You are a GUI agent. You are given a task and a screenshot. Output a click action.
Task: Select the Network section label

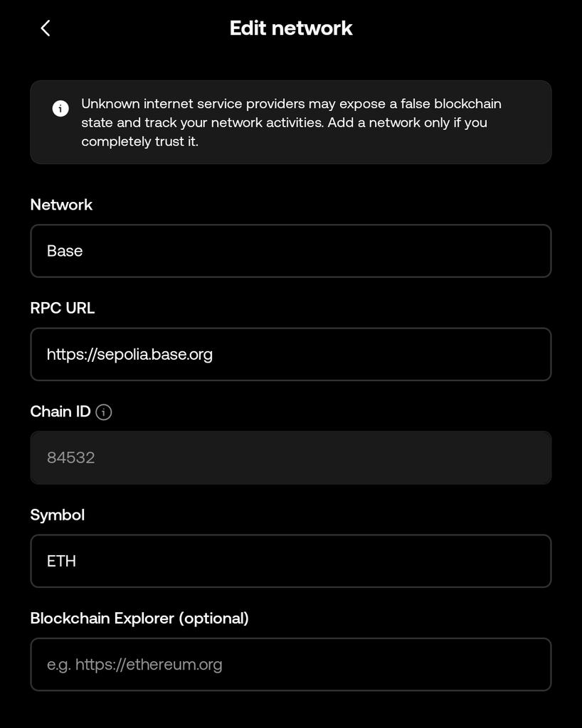coord(61,205)
